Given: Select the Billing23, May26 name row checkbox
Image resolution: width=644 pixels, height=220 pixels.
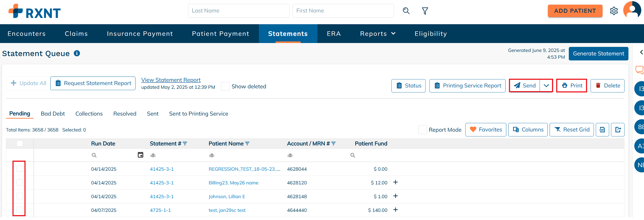Looking at the screenshot, I should pyautogui.click(x=20, y=182).
